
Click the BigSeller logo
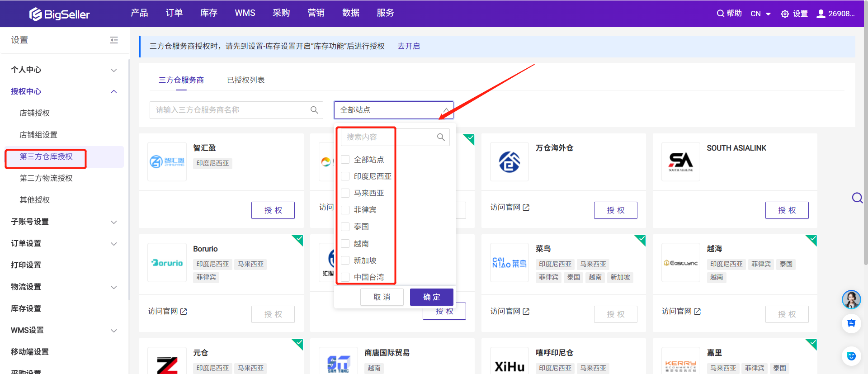(x=59, y=14)
